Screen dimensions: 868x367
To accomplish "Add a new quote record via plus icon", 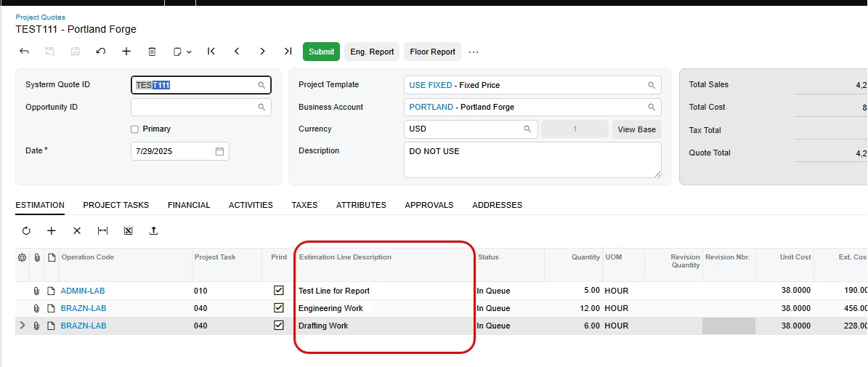I will [x=126, y=52].
